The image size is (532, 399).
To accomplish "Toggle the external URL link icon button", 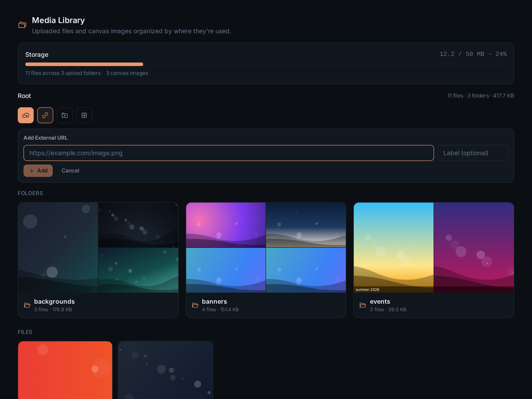I will click(x=45, y=115).
